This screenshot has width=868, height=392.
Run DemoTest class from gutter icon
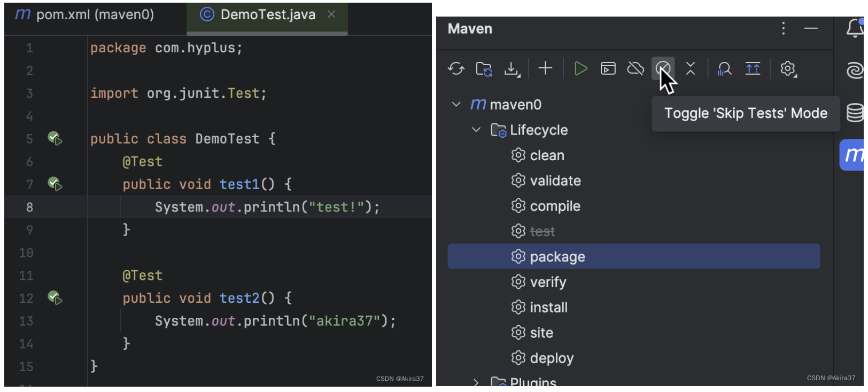point(55,139)
